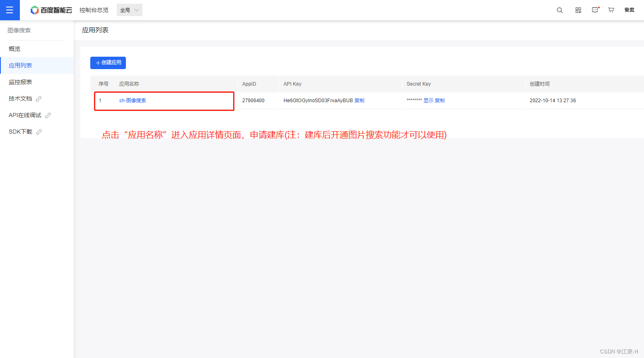Screen dimensions: 644x358
Task: Click the 应用列表 page heading
Action: click(x=95, y=30)
